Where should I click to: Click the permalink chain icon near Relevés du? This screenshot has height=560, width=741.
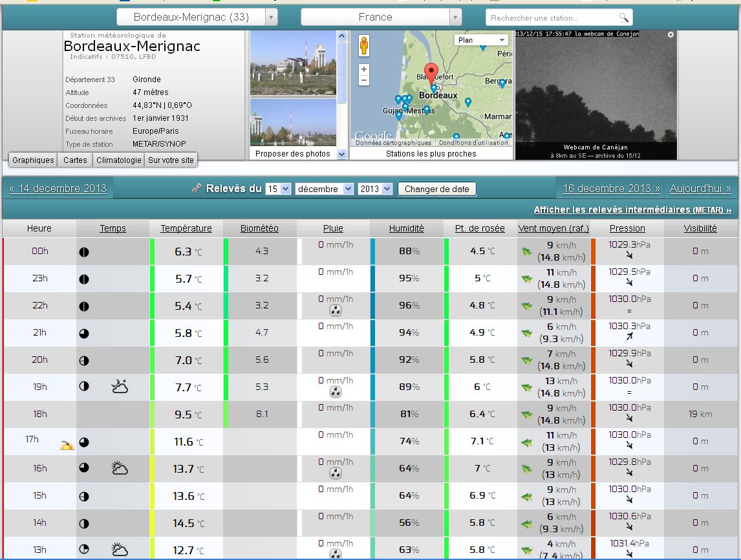tap(197, 189)
